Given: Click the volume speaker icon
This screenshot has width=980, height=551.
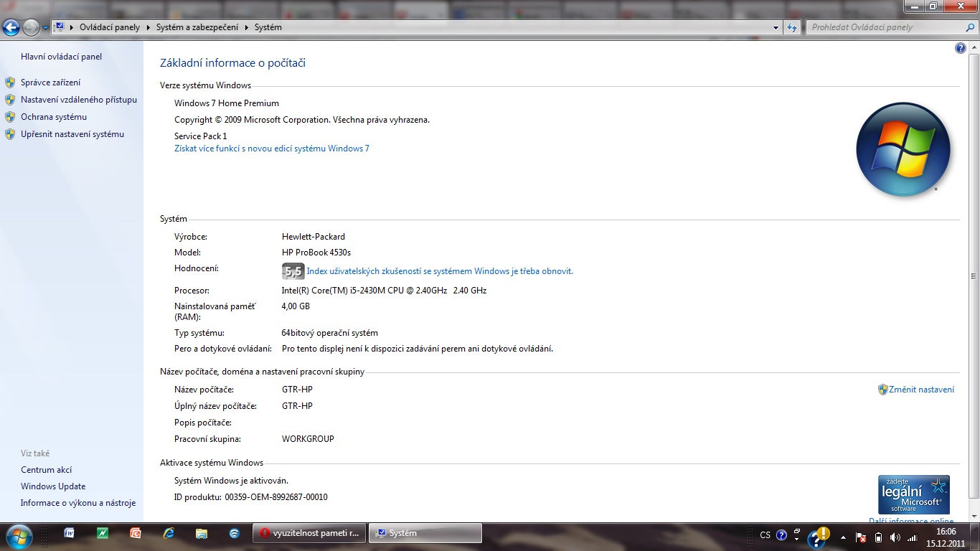Looking at the screenshot, I should point(895,537).
